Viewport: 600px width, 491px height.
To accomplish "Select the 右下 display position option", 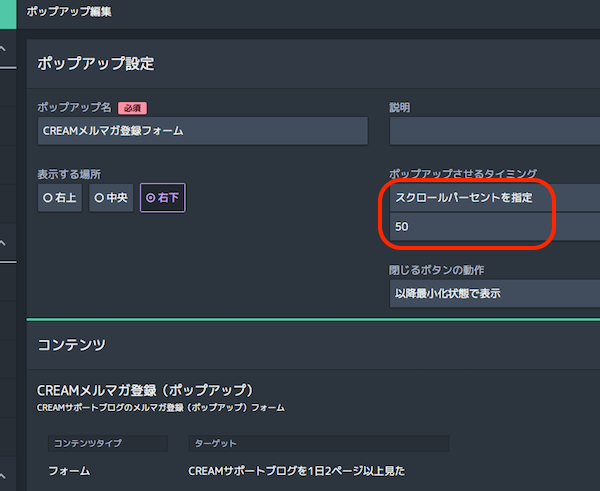I will (163, 197).
